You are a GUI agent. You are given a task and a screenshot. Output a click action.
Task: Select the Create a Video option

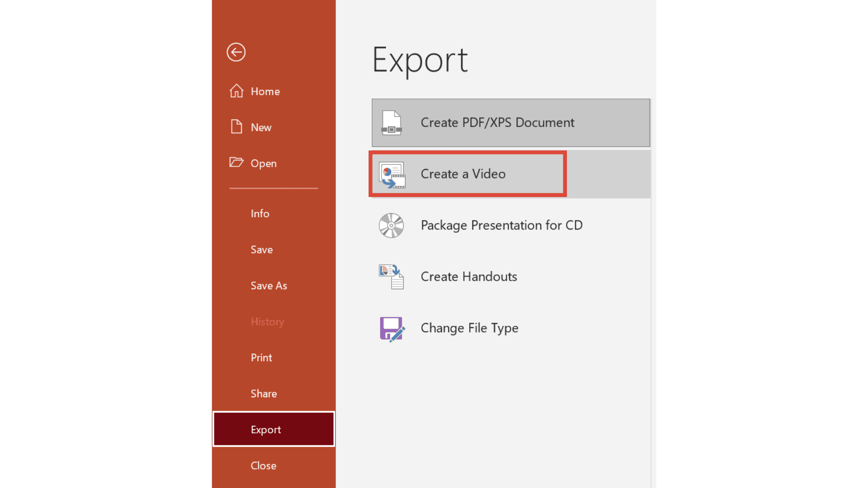tap(511, 174)
